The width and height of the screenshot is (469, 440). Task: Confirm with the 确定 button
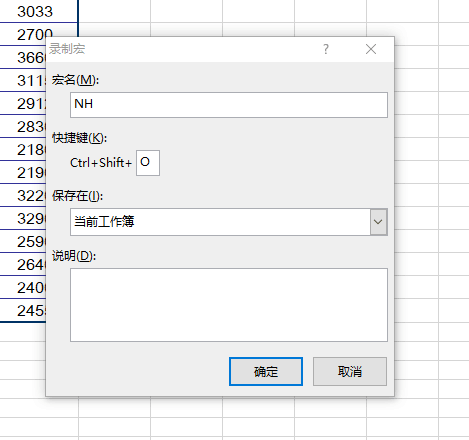(x=266, y=371)
